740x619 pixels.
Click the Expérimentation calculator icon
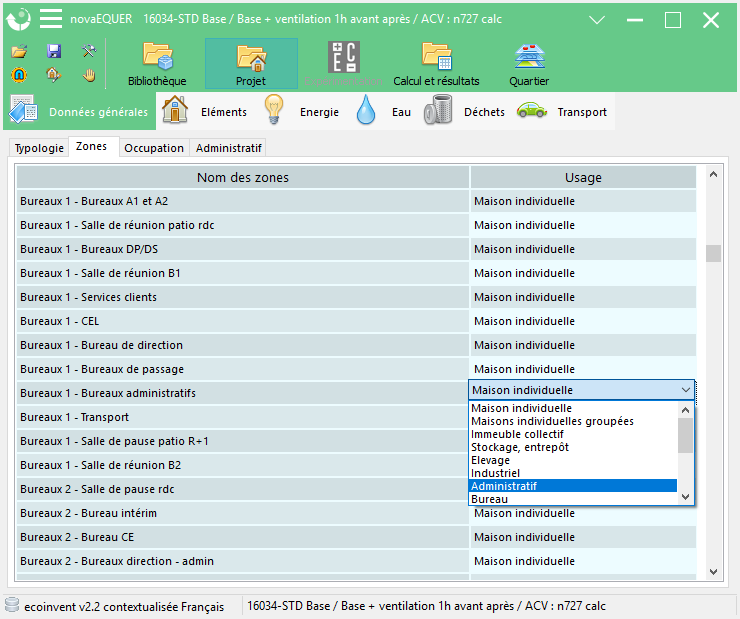(x=344, y=58)
